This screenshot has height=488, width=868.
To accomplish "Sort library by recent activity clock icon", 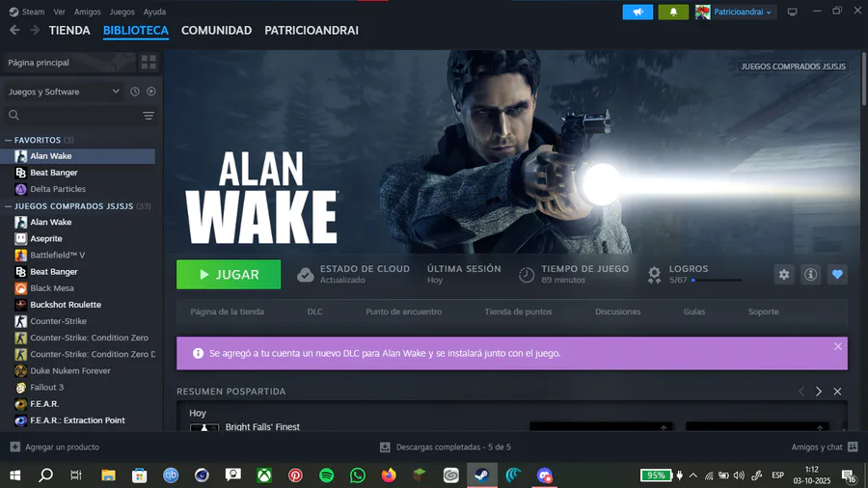I will [x=134, y=92].
